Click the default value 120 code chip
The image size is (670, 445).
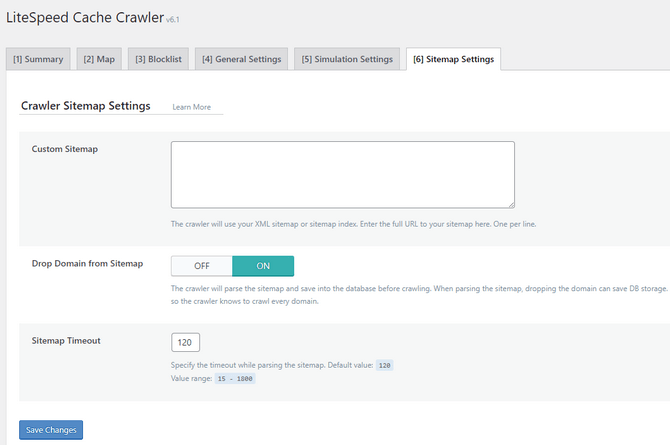tap(385, 365)
